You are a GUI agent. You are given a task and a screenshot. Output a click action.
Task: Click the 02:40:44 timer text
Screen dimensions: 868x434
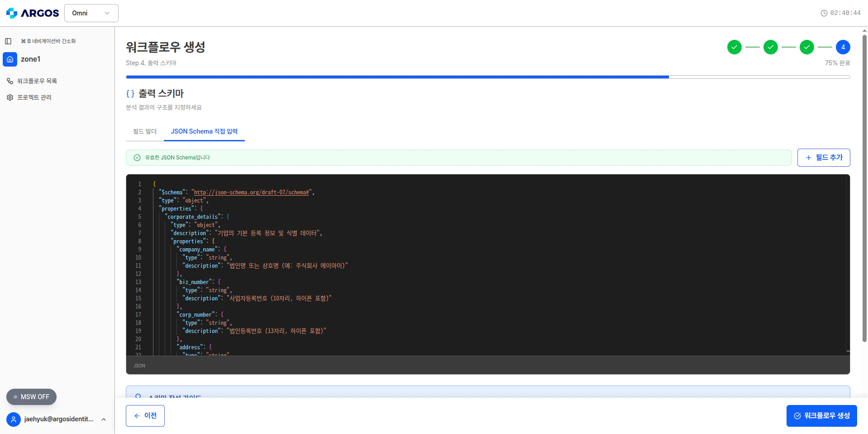click(845, 13)
